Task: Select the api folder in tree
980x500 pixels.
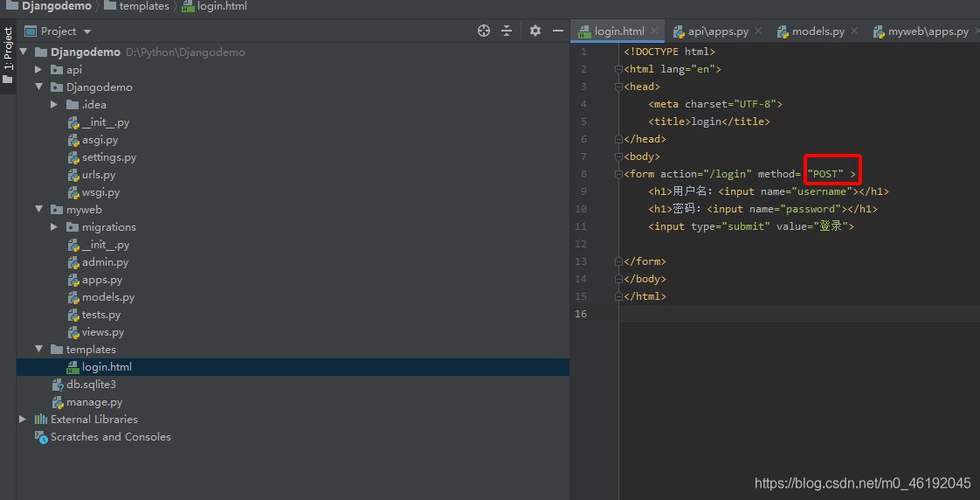Action: pyautogui.click(x=73, y=69)
